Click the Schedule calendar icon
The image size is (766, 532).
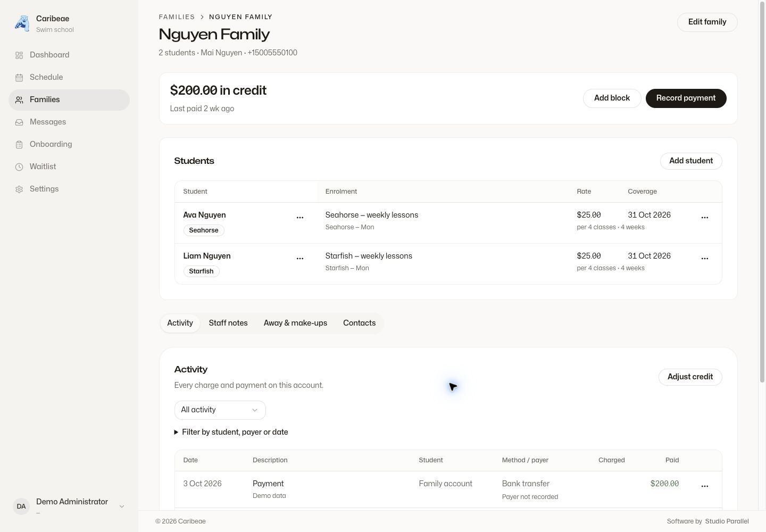coord(19,78)
